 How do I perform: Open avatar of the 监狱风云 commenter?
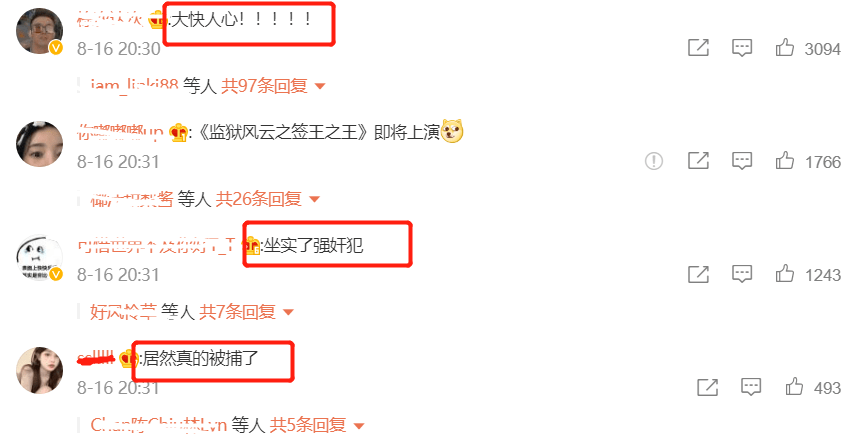[40, 144]
